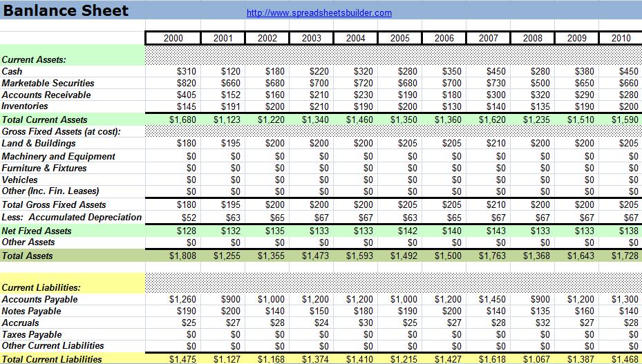The width and height of the screenshot is (642, 364).
Task: Click the Accounts Receivable row label
Action: point(46,95)
